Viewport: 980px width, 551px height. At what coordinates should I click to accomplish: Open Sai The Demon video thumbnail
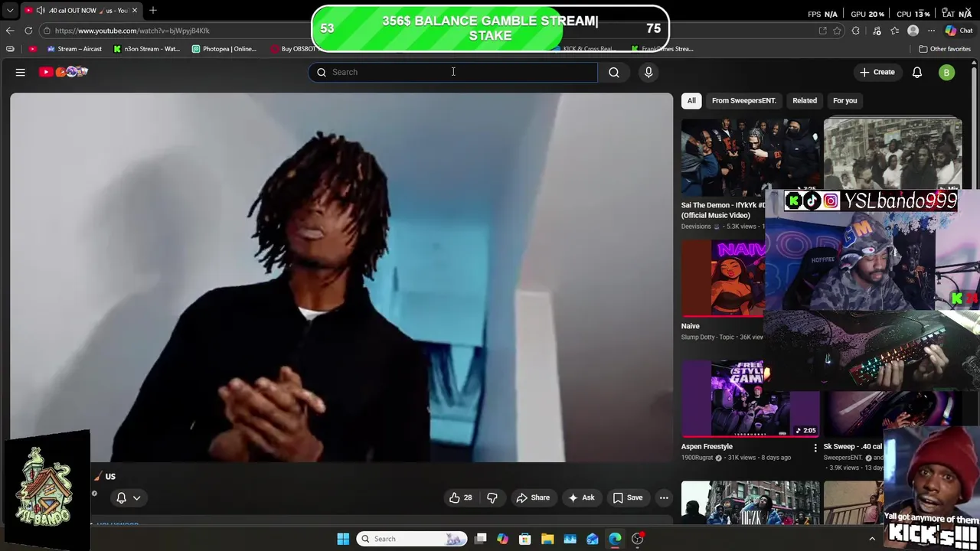coord(750,158)
